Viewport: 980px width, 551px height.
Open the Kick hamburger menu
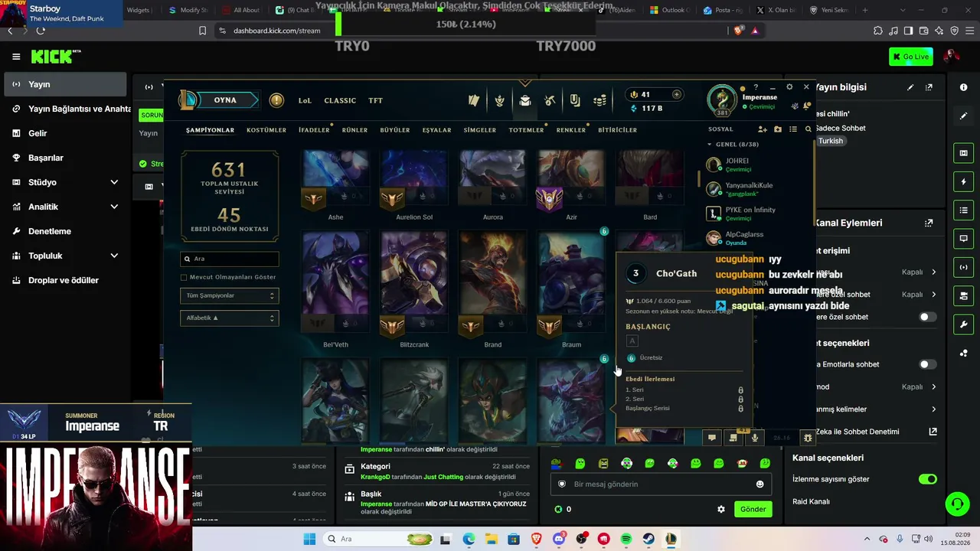click(x=16, y=57)
